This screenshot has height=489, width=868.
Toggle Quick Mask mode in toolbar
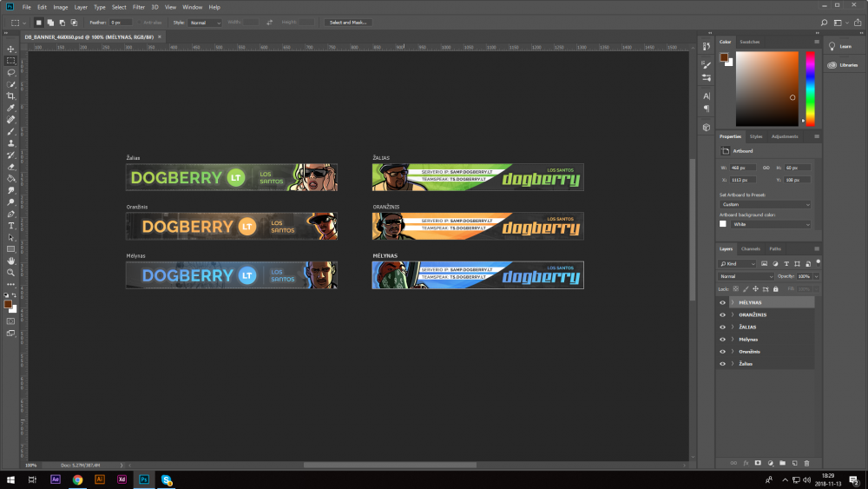tap(10, 321)
